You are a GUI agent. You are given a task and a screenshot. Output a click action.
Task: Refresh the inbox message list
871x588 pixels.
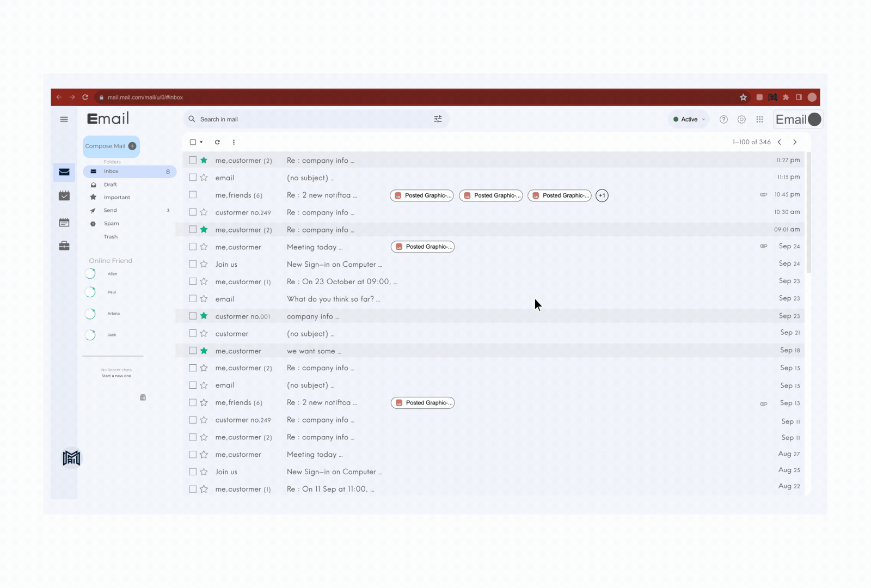pos(217,142)
